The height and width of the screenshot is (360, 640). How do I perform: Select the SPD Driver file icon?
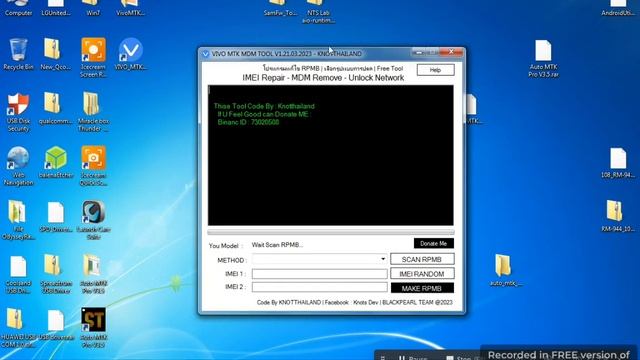(56, 212)
